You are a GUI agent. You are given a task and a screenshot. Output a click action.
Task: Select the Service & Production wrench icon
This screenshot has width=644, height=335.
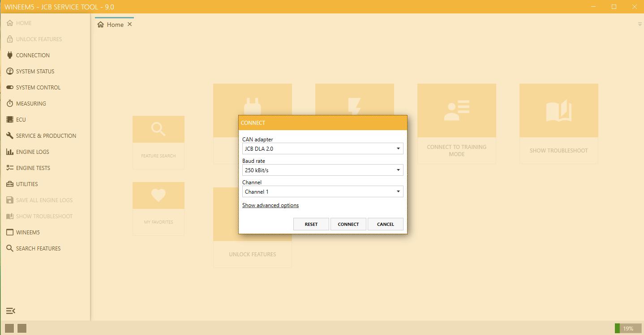(x=10, y=136)
